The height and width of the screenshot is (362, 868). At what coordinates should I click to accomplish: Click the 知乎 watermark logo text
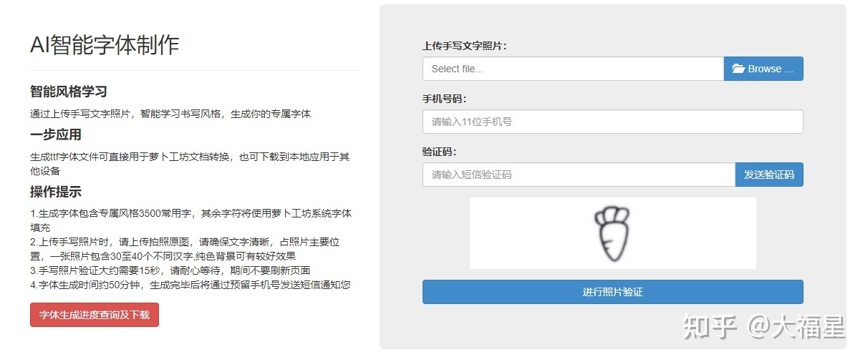point(710,328)
